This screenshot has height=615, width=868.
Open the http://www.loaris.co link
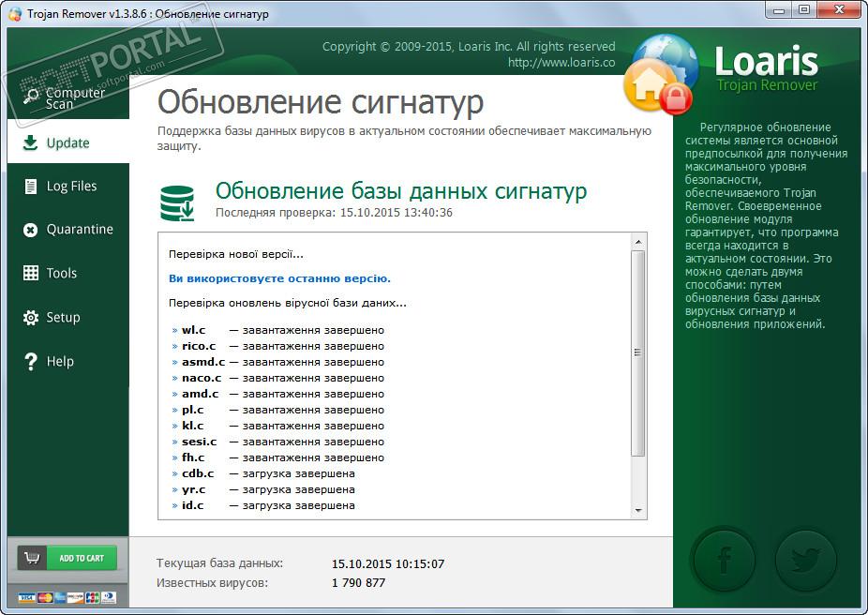click(561, 63)
